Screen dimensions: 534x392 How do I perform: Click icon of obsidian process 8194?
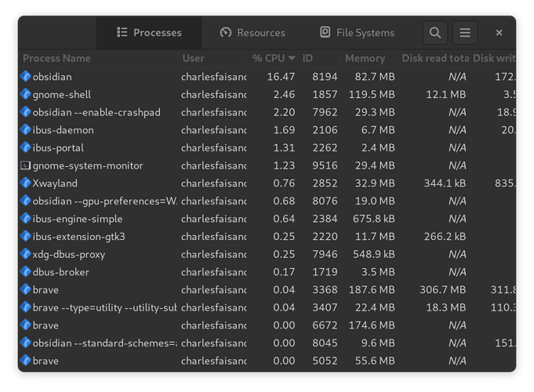pyautogui.click(x=26, y=76)
